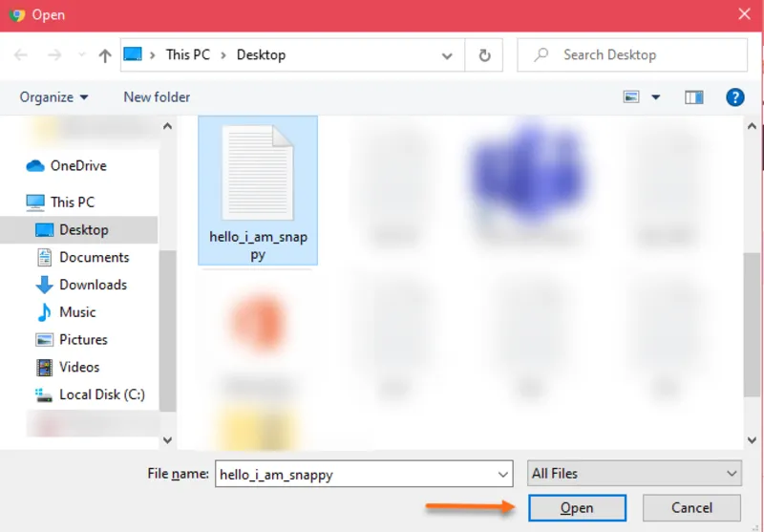
Task: Refresh the Desktop folder view
Action: point(484,55)
